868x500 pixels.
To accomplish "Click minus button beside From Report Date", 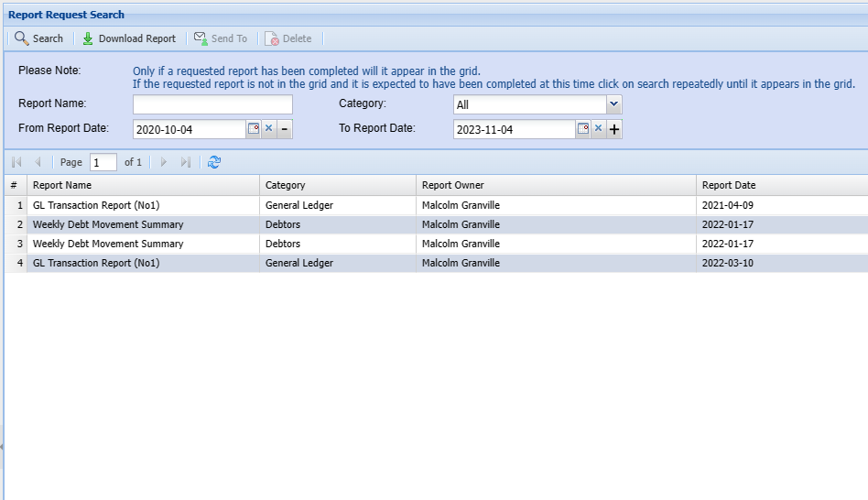I will click(x=285, y=129).
